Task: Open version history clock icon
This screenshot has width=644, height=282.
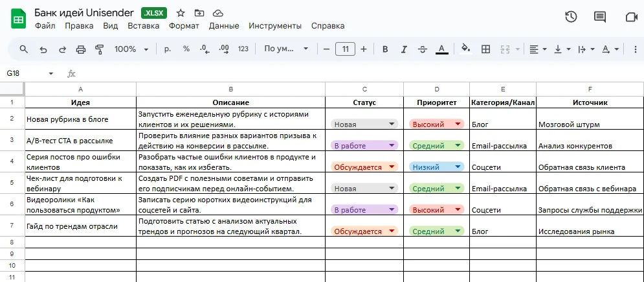Action: click(x=570, y=18)
